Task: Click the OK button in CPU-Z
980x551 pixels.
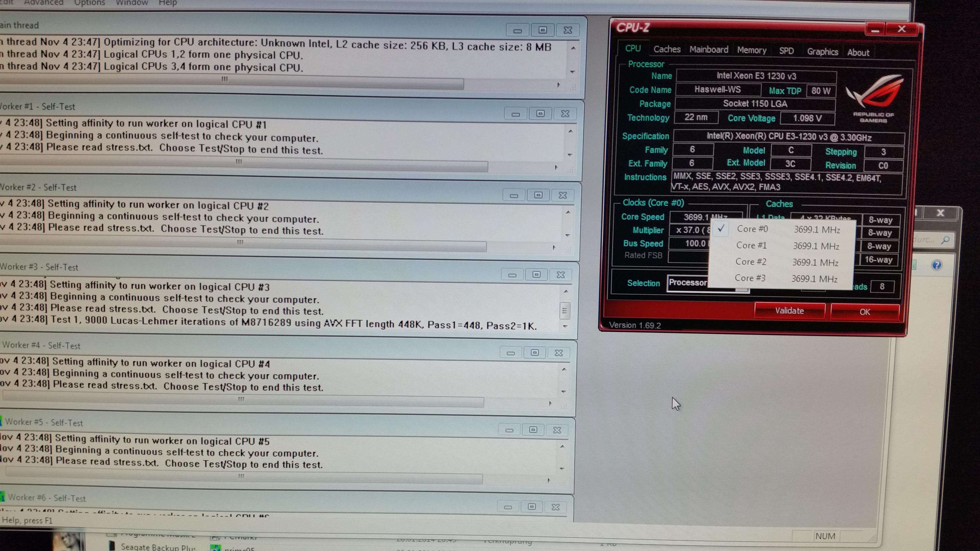Action: pyautogui.click(x=865, y=312)
